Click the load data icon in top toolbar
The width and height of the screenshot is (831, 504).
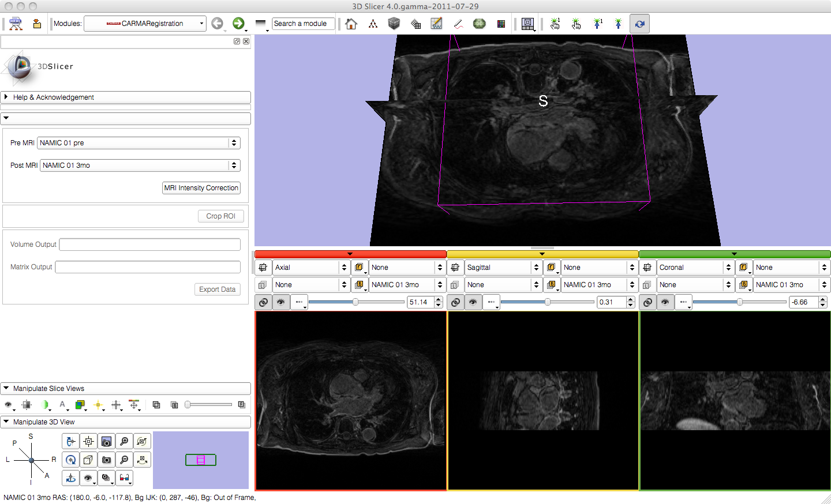(37, 24)
